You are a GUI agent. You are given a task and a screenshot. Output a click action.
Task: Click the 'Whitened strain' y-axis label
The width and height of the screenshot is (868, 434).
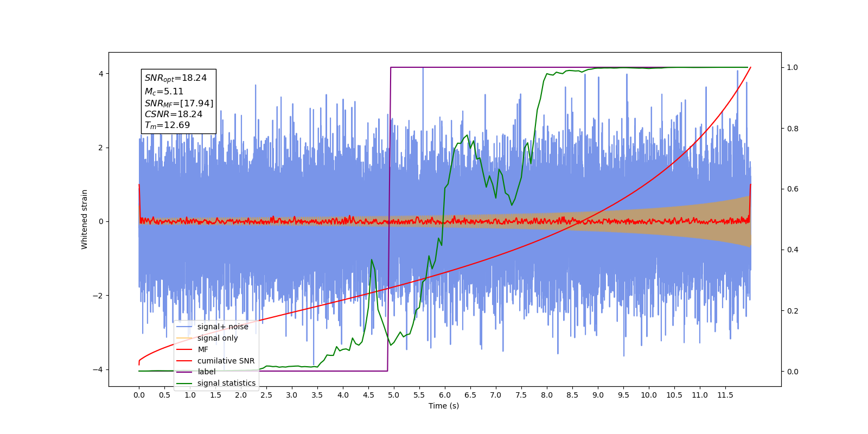click(x=84, y=219)
